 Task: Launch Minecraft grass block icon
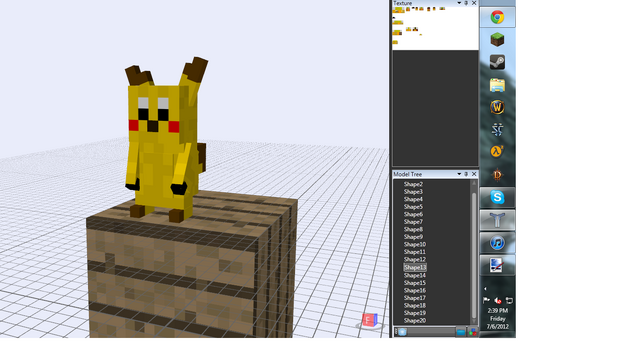coord(497,40)
